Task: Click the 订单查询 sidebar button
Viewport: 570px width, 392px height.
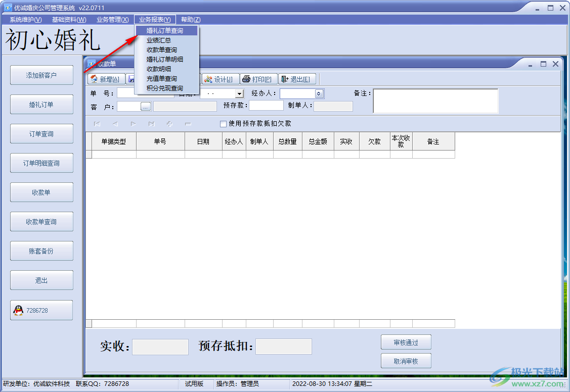Action: pyautogui.click(x=41, y=134)
